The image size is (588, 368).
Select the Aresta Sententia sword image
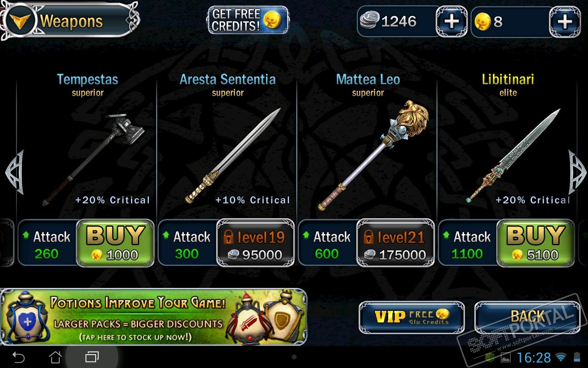coord(233,155)
